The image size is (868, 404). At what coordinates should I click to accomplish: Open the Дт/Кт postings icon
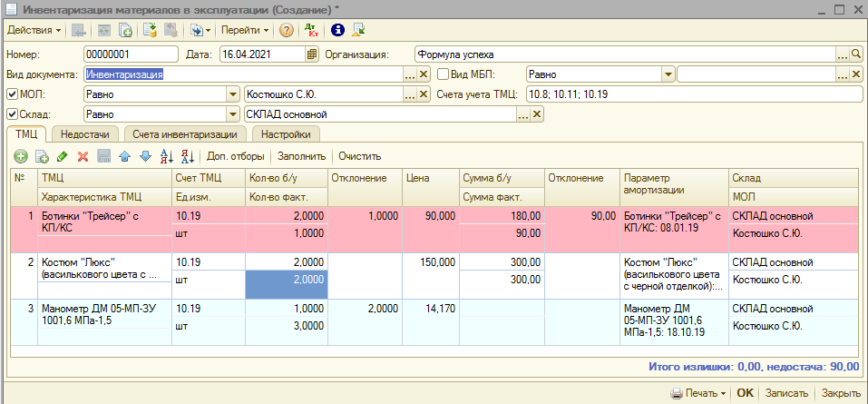[311, 30]
